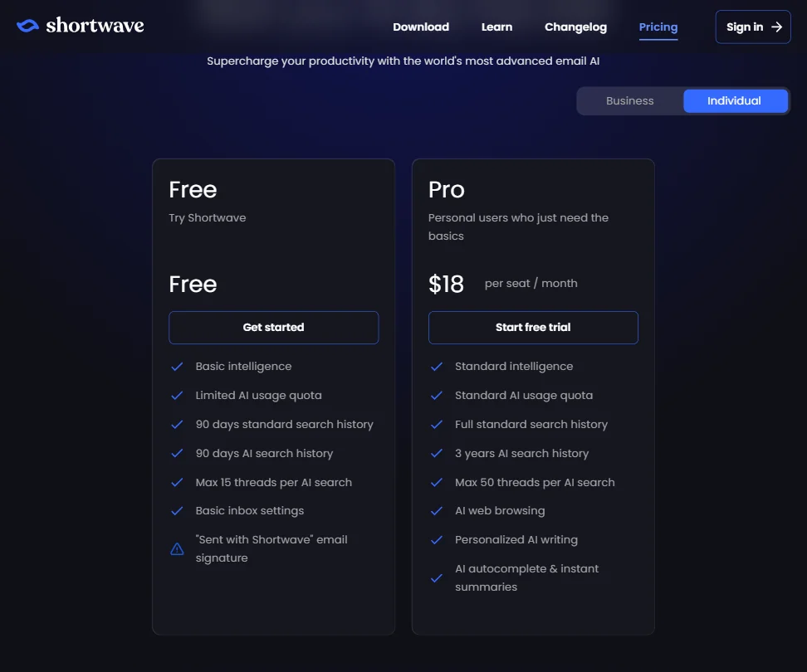Click the arrow icon in Sign in
This screenshot has height=672, width=807.
tap(776, 27)
